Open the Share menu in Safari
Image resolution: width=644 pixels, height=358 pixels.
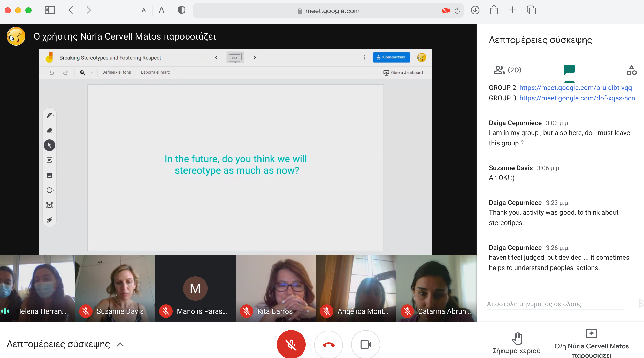(494, 10)
